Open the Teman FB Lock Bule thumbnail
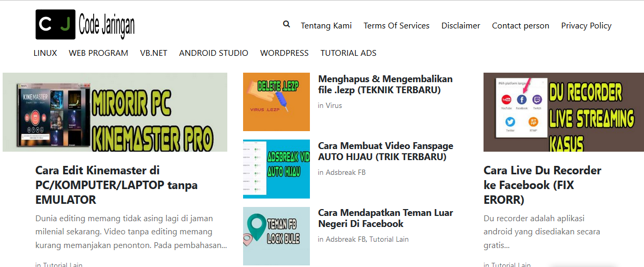Screen dimensions: 644x267 276,236
